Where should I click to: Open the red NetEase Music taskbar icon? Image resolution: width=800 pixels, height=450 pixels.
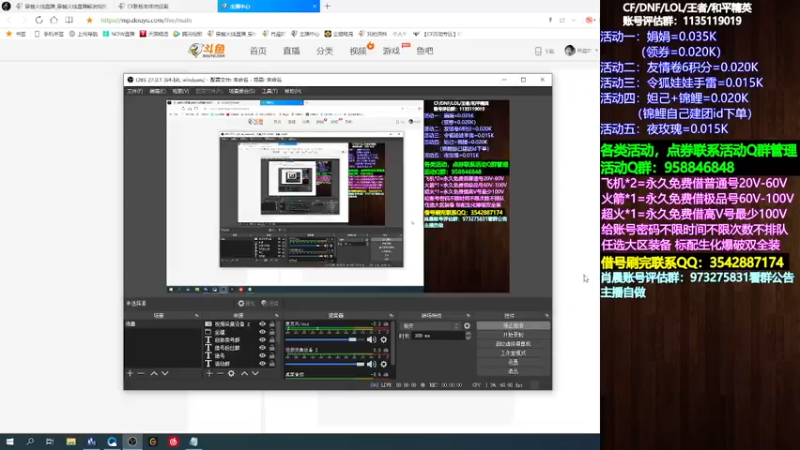click(173, 442)
